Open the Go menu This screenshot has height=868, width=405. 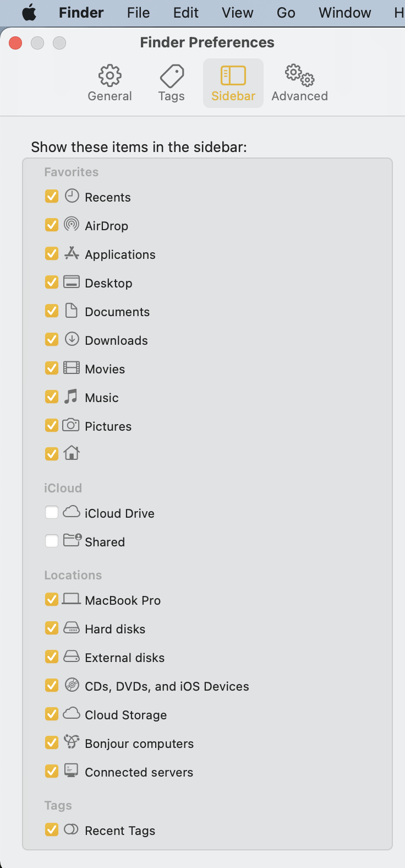click(x=286, y=13)
